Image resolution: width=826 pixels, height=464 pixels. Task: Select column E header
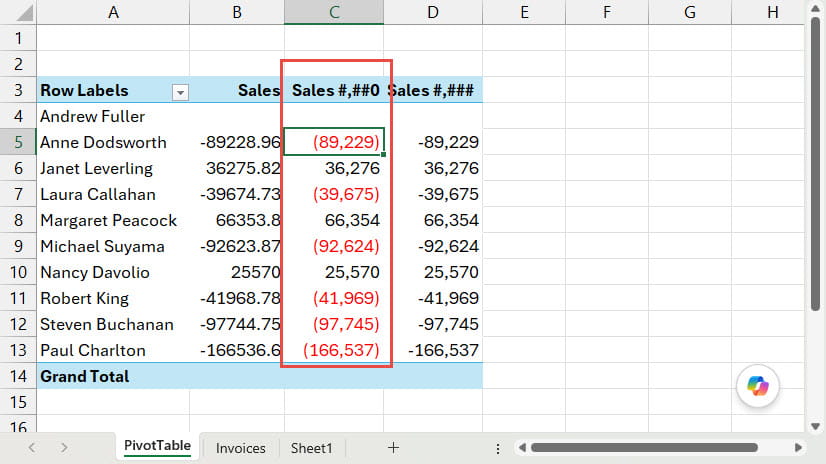click(524, 12)
